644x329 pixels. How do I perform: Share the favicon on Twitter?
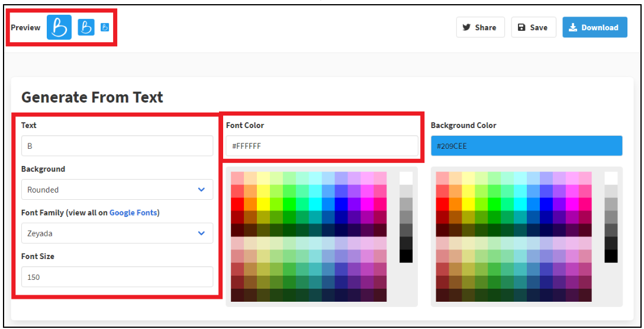pyautogui.click(x=480, y=27)
